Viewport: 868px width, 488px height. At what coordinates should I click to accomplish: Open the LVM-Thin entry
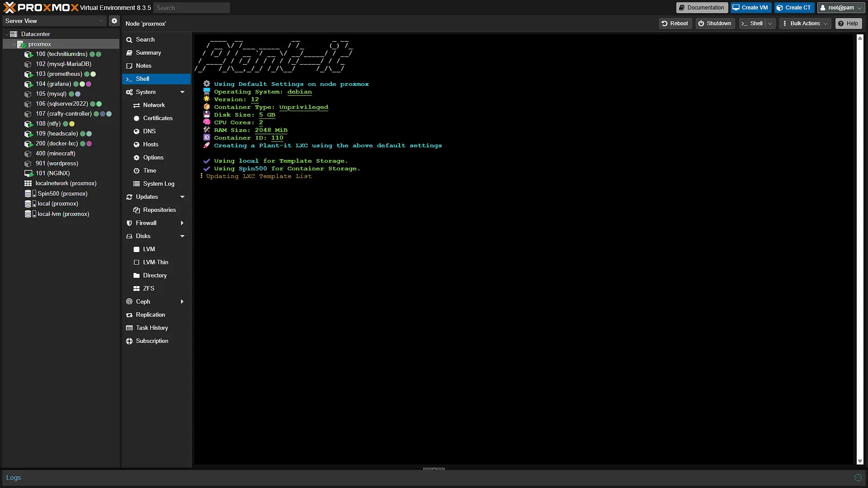[156, 263]
